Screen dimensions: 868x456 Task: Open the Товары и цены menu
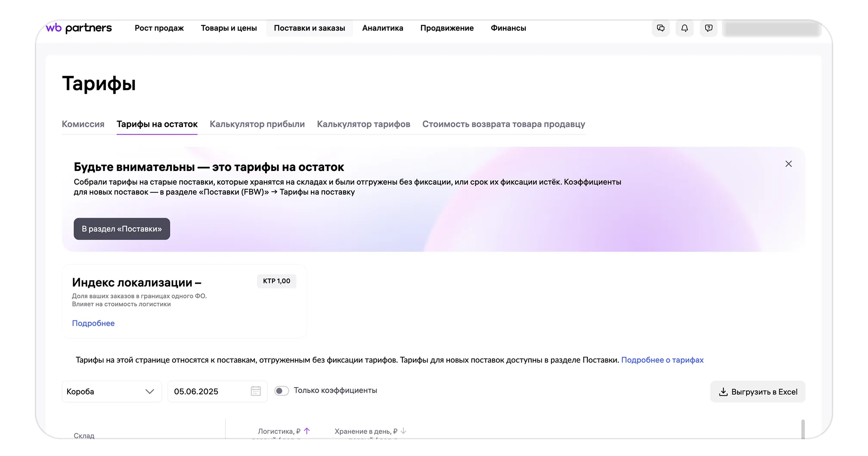coord(229,28)
